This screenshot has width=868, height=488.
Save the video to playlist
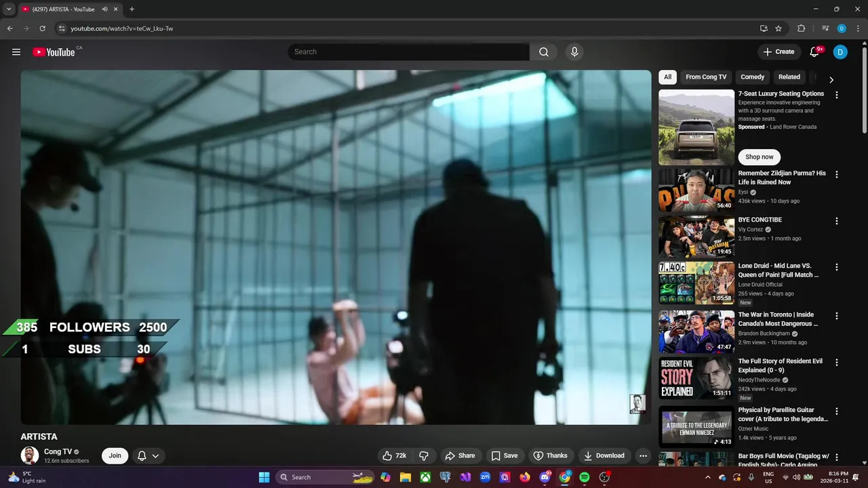(505, 455)
